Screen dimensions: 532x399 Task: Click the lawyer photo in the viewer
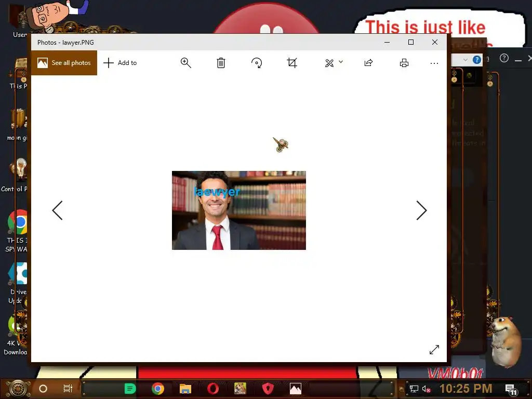coord(239,210)
